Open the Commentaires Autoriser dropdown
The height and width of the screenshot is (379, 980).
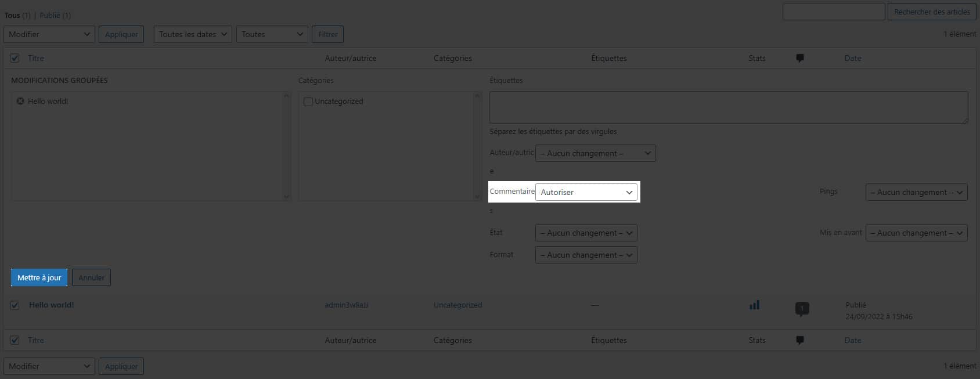pos(586,192)
